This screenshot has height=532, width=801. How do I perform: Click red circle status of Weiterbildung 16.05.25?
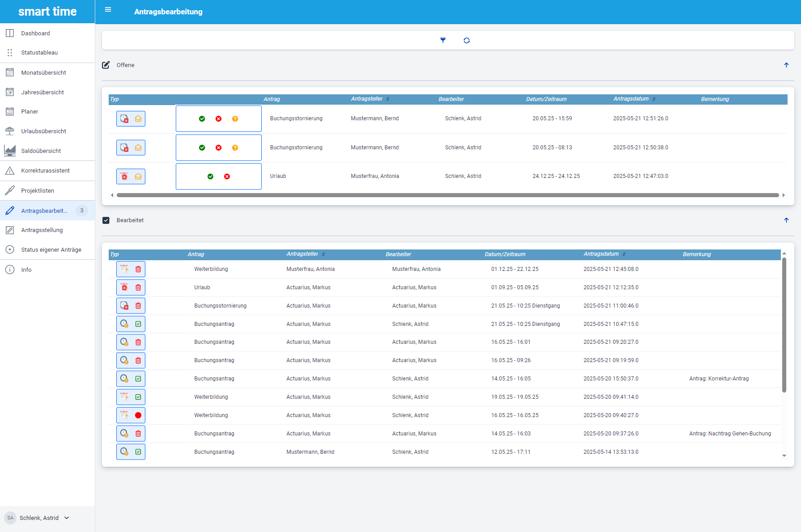click(138, 415)
